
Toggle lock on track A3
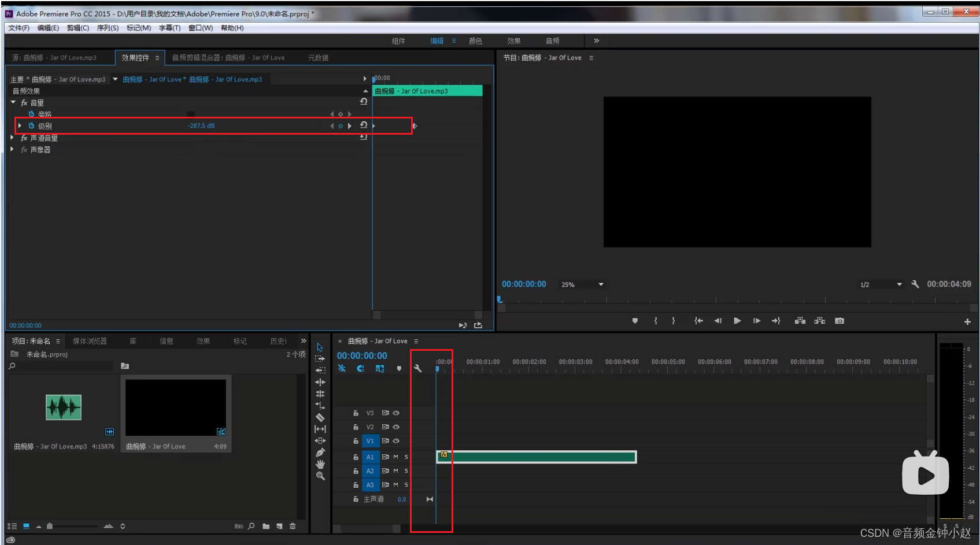pyautogui.click(x=356, y=484)
